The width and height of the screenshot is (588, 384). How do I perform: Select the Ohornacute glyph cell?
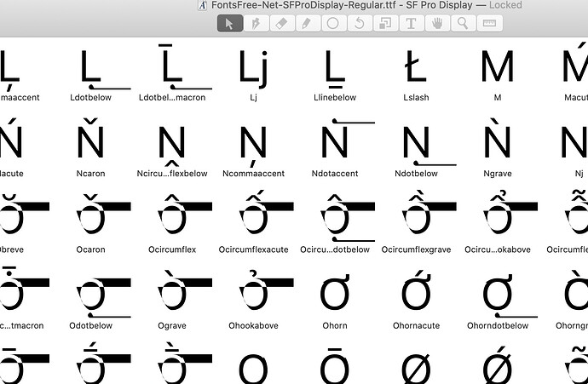click(x=416, y=300)
